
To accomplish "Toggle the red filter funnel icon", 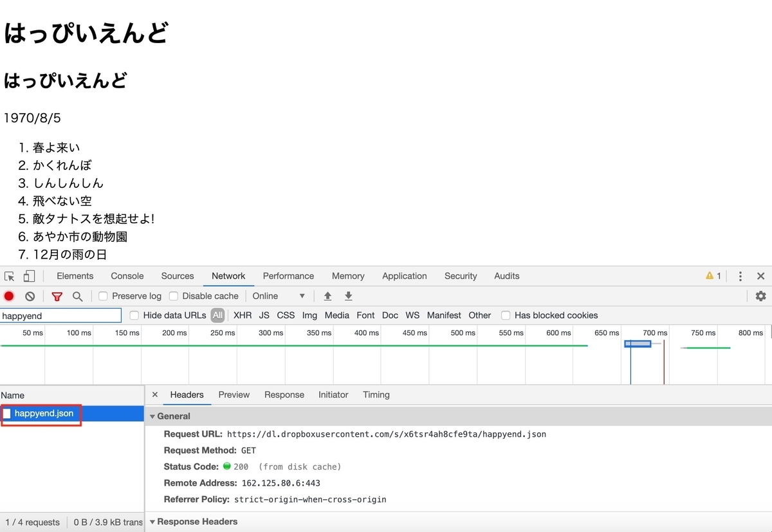I will 57,296.
